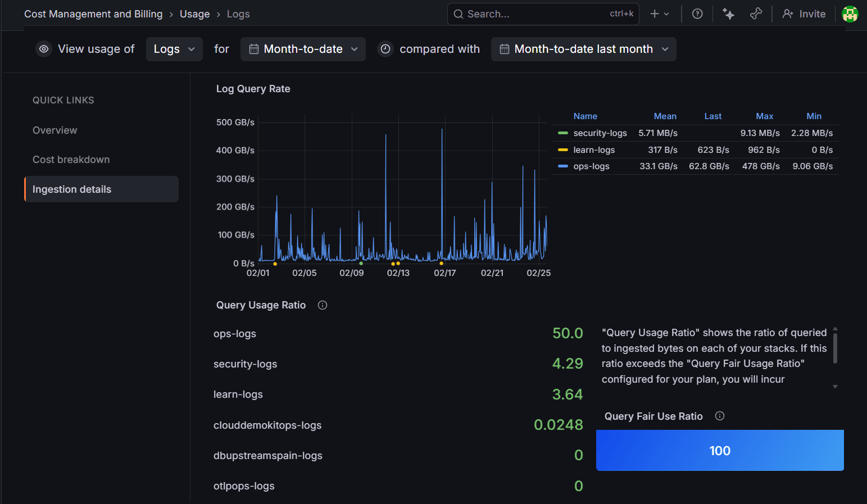The image size is (867, 504).
Task: Click the info icon next to Query Usage Ratio
Action: click(322, 305)
